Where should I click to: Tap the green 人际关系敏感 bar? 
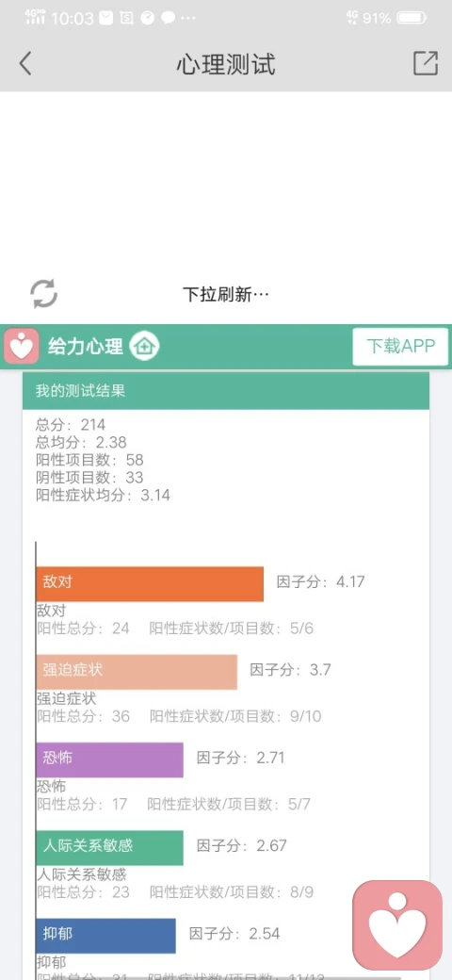[110, 847]
